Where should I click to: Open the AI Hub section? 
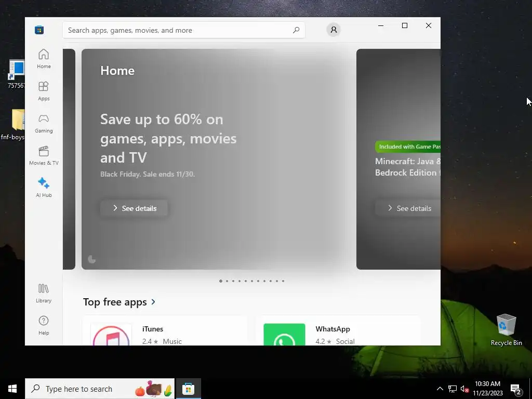(44, 188)
